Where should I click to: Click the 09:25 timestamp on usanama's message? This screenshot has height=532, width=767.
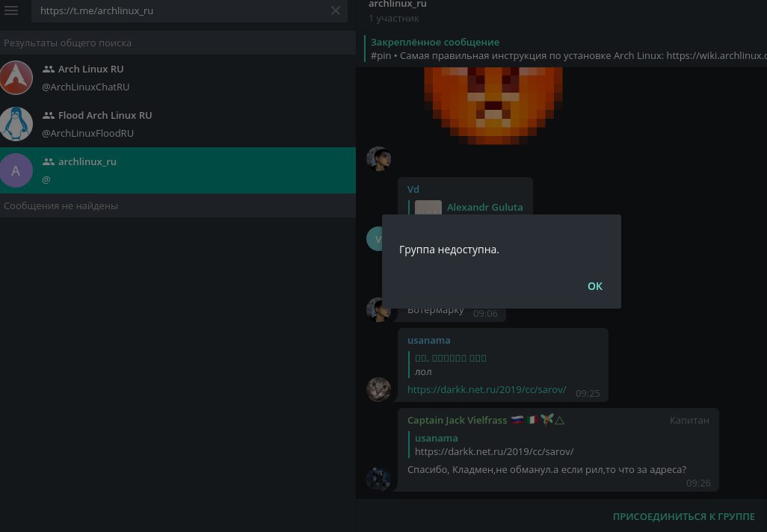(588, 394)
